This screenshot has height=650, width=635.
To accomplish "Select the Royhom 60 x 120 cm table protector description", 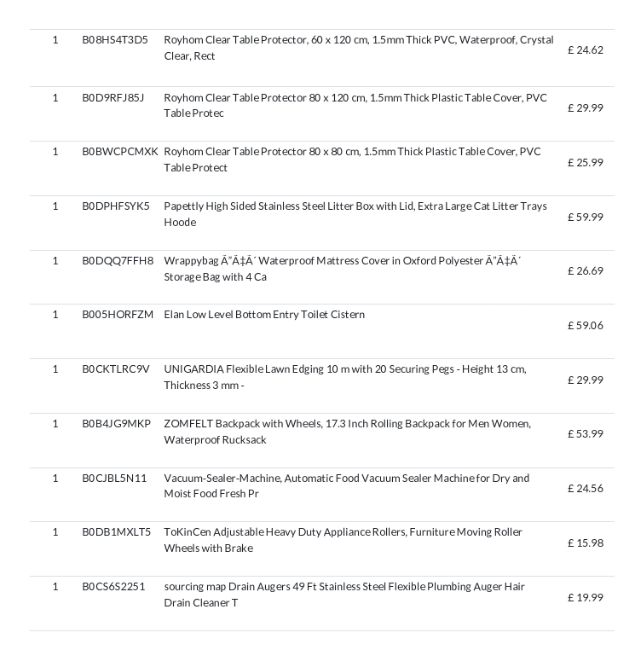I will [359, 48].
